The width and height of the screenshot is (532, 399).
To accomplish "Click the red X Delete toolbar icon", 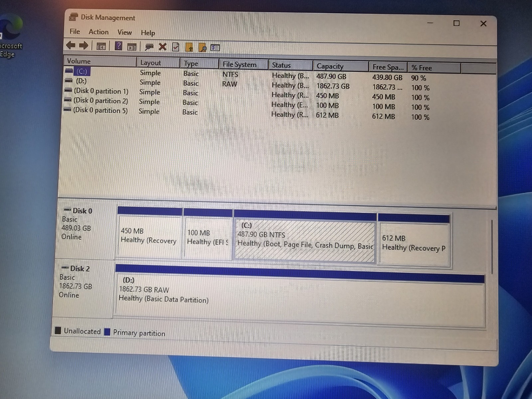I will click(x=162, y=47).
